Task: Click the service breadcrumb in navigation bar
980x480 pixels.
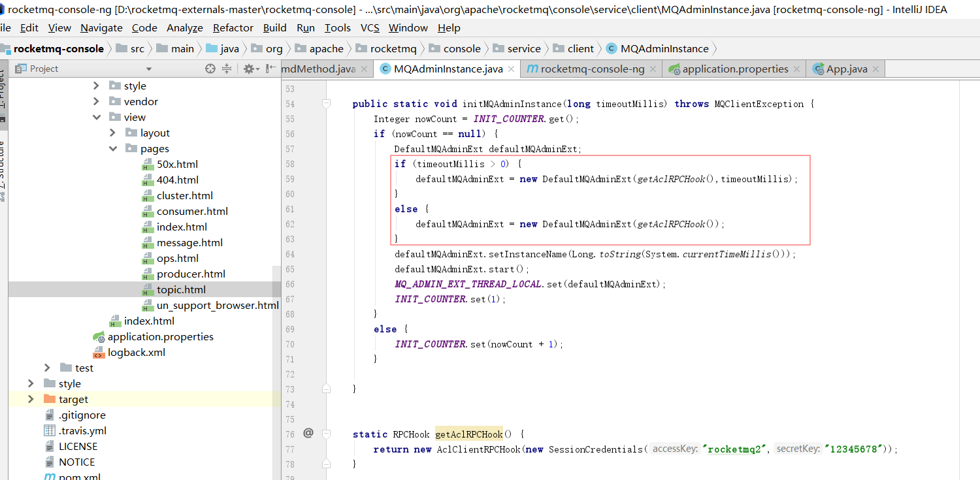Action: [x=517, y=48]
